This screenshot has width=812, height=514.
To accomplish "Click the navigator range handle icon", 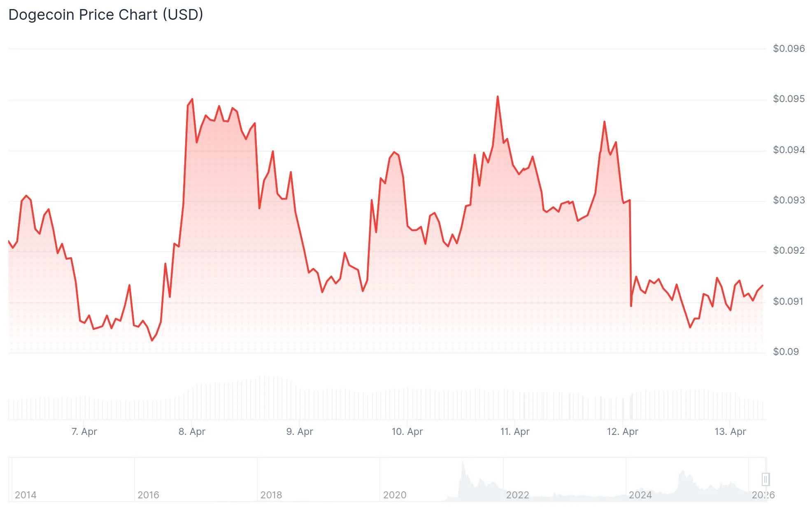I will point(765,479).
